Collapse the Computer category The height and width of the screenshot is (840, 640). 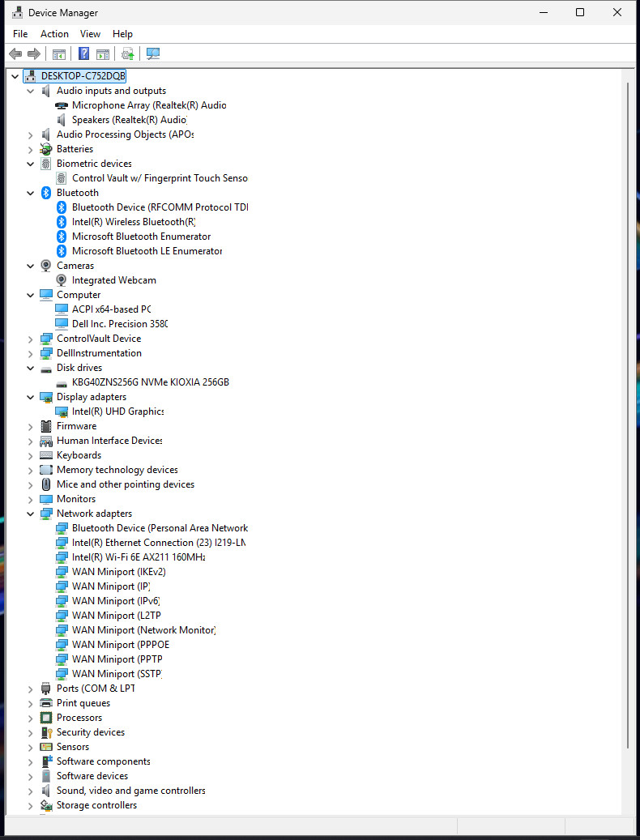coord(31,295)
